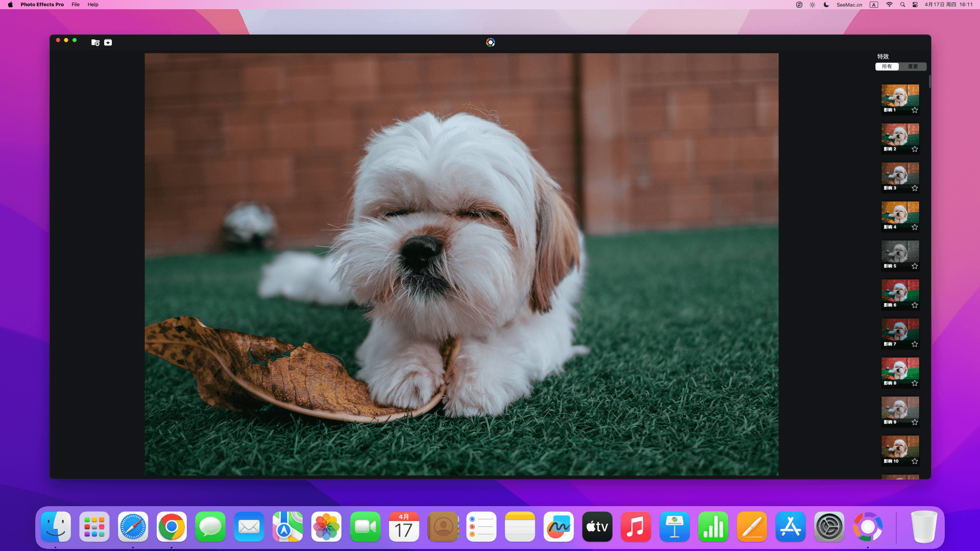Screen dimensions: 980x551
Task: Click the colorful app logo in title bar
Action: point(490,42)
